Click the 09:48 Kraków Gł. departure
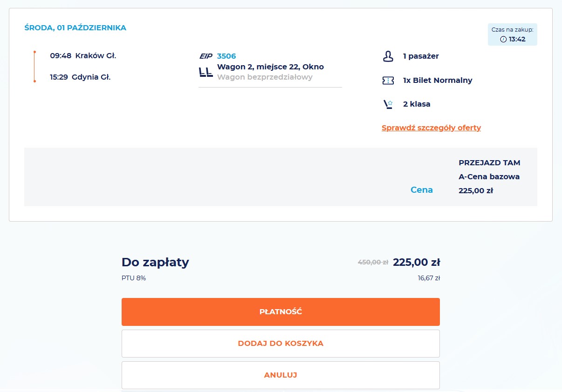 click(x=83, y=56)
